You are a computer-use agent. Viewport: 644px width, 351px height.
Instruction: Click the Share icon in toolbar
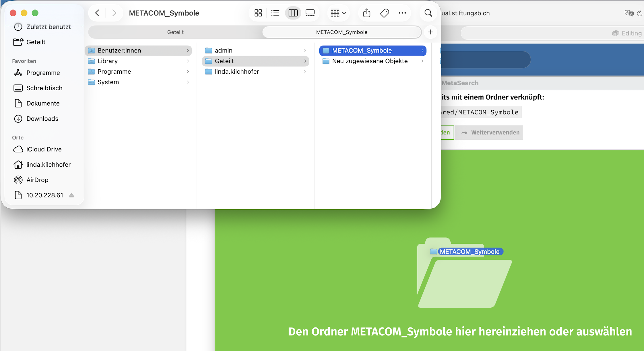click(367, 13)
